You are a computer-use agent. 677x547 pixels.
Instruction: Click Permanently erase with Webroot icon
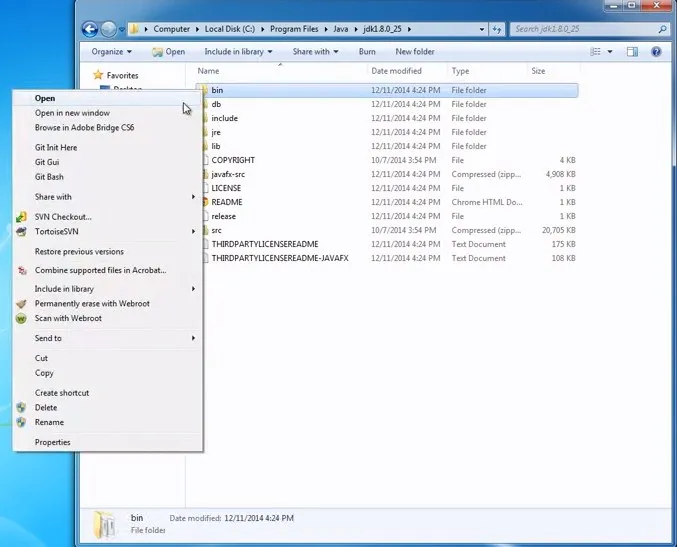(x=21, y=304)
